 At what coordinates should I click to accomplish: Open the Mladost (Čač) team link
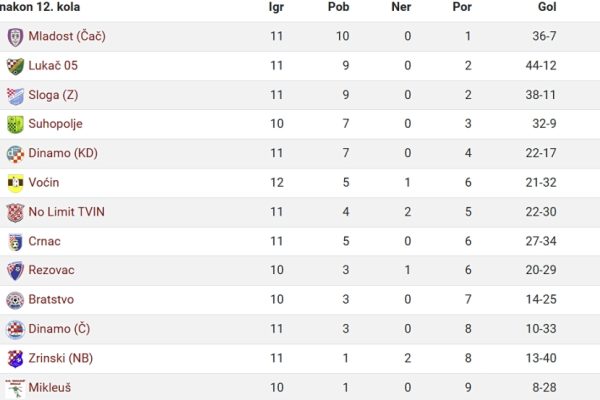click(67, 36)
